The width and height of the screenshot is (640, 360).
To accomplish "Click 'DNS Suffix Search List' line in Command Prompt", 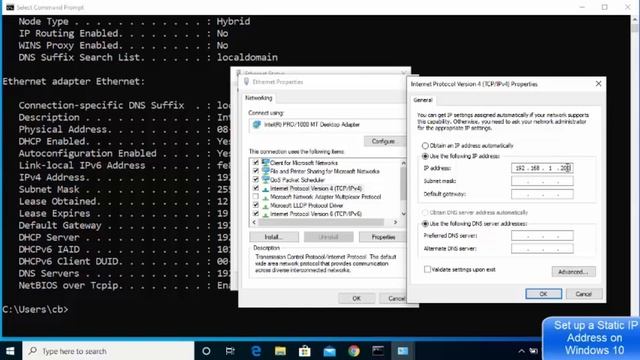I will [x=148, y=57].
